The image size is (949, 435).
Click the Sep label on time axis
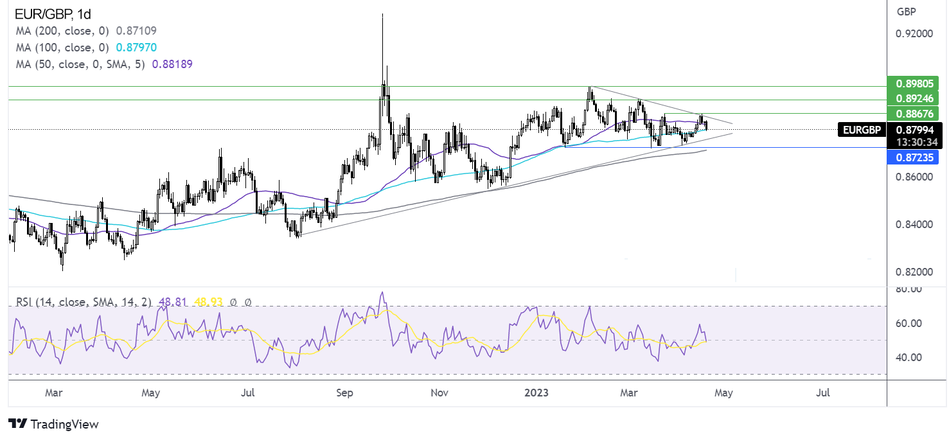[344, 393]
